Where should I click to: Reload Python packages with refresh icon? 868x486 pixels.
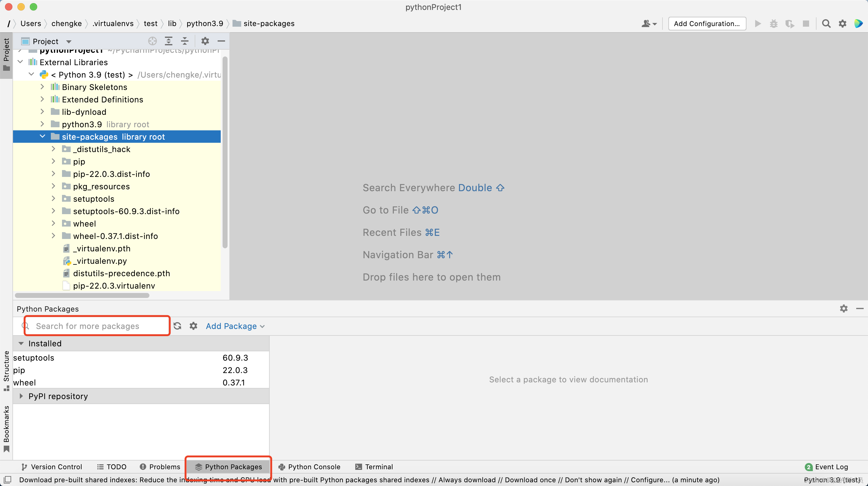pos(177,326)
